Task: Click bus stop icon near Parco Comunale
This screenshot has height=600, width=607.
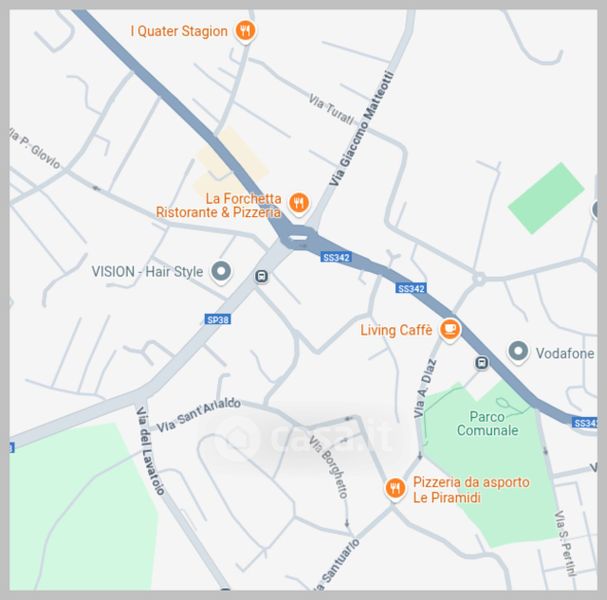Action: [482, 363]
